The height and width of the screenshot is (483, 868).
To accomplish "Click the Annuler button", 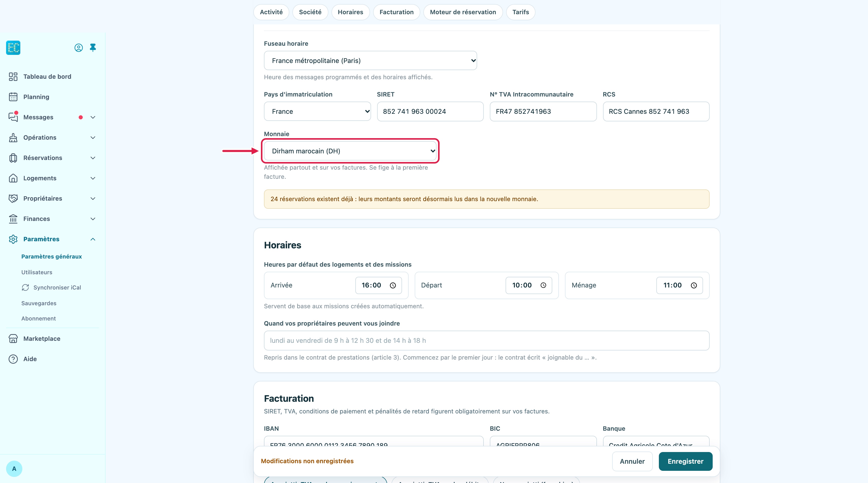I will [x=632, y=461].
